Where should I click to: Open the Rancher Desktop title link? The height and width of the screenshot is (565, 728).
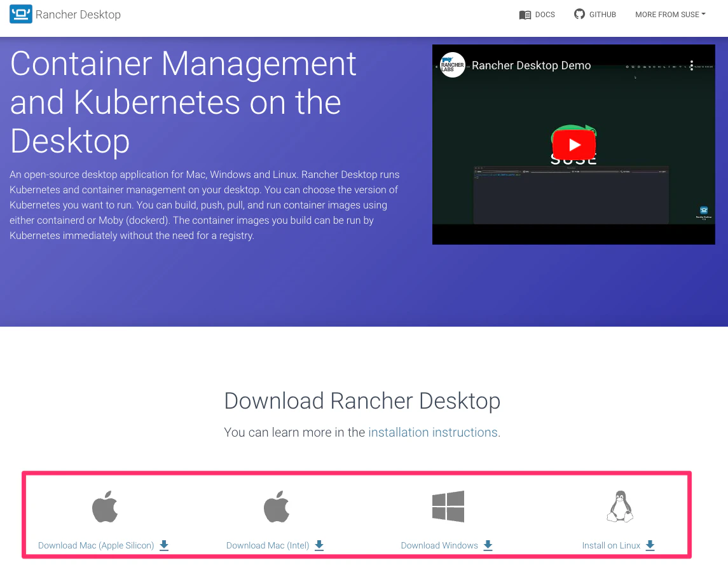point(78,15)
